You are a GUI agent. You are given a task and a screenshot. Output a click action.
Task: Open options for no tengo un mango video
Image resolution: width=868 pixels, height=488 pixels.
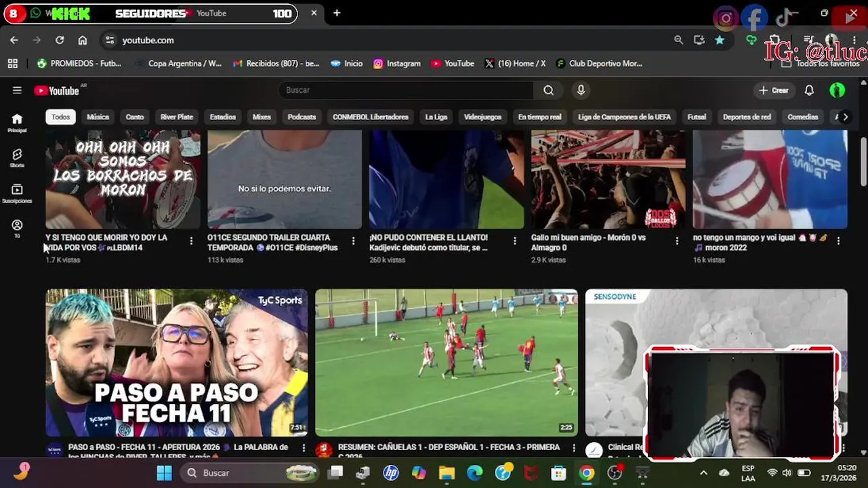tap(838, 241)
